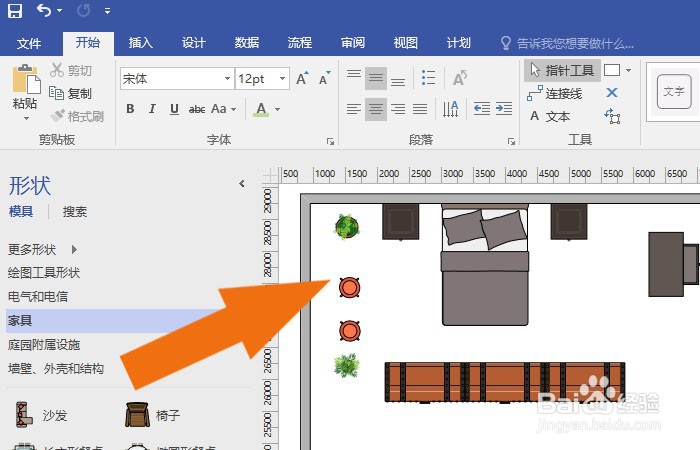The height and width of the screenshot is (450, 700).
Task: Open the 绘图工具形状 stencil
Action: [44, 272]
